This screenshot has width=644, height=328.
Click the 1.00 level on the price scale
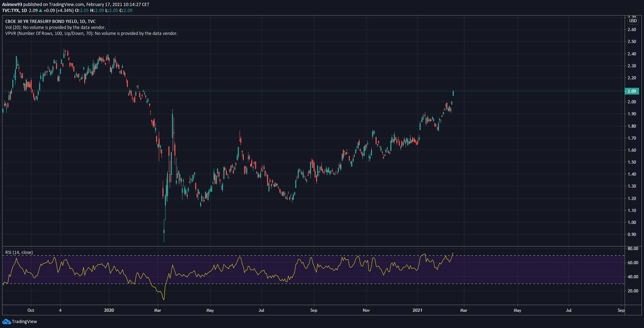click(632, 222)
